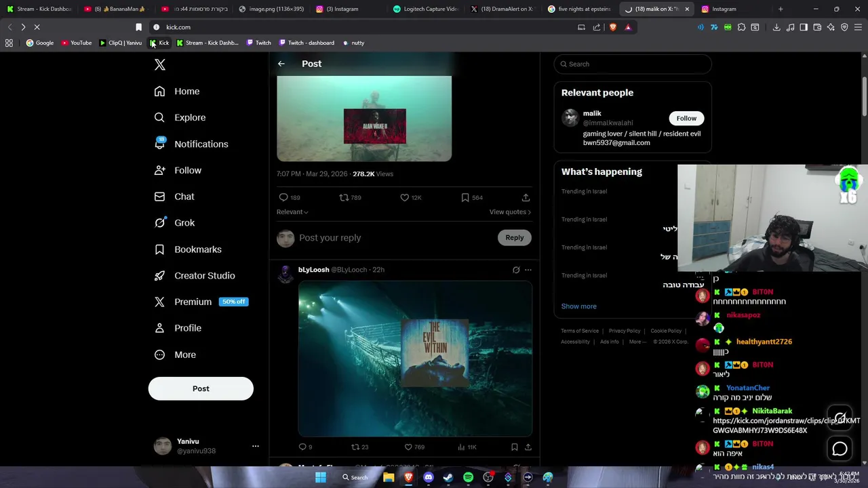Screen dimensions: 868x488
Task: Go to Home in the X sidebar
Action: tap(177, 91)
